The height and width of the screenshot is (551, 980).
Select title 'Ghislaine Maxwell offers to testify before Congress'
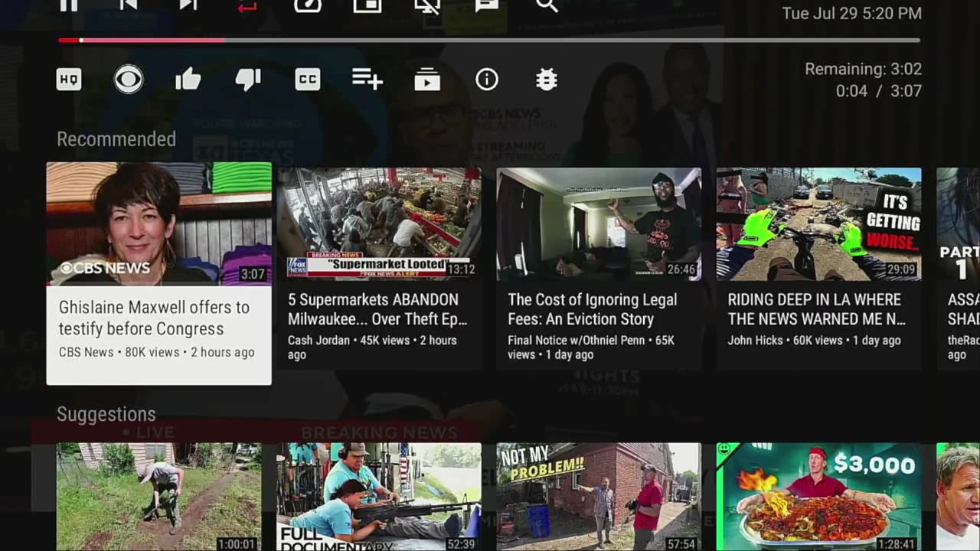pyautogui.click(x=154, y=318)
